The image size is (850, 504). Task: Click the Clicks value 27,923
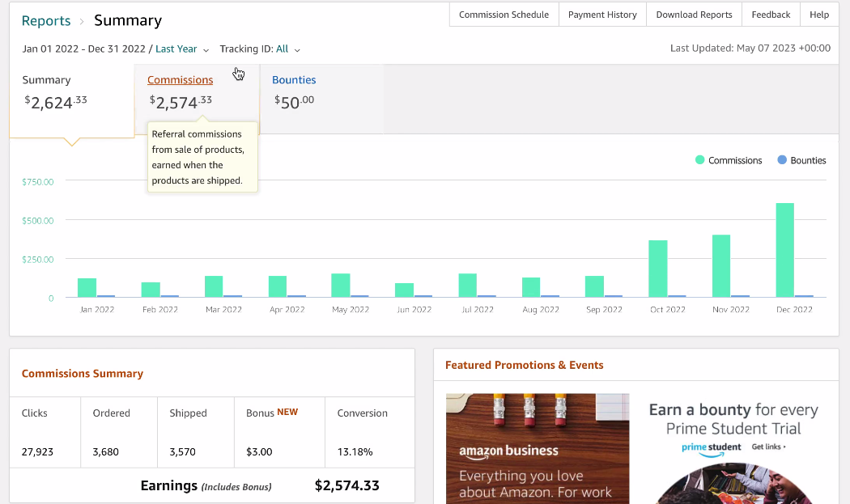[x=37, y=452]
